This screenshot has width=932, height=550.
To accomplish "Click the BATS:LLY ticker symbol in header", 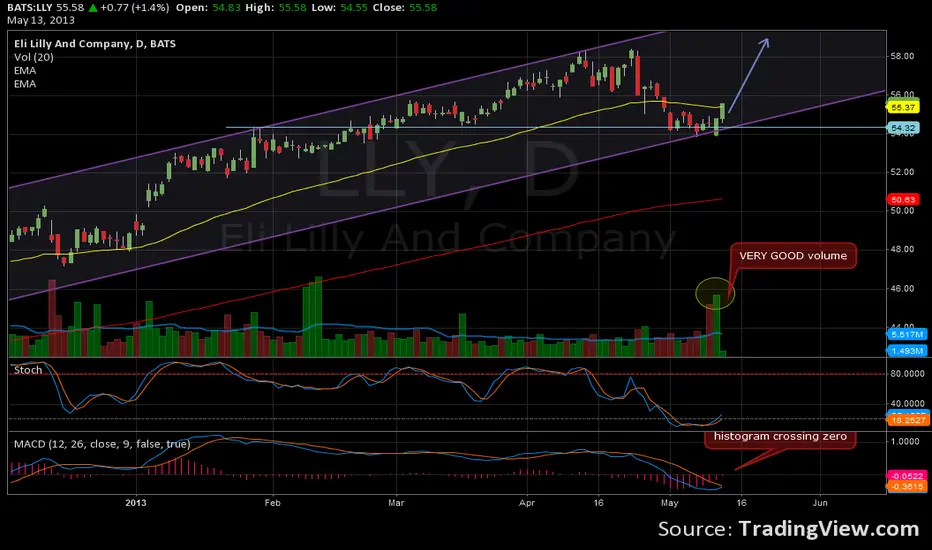I will [x=30, y=8].
